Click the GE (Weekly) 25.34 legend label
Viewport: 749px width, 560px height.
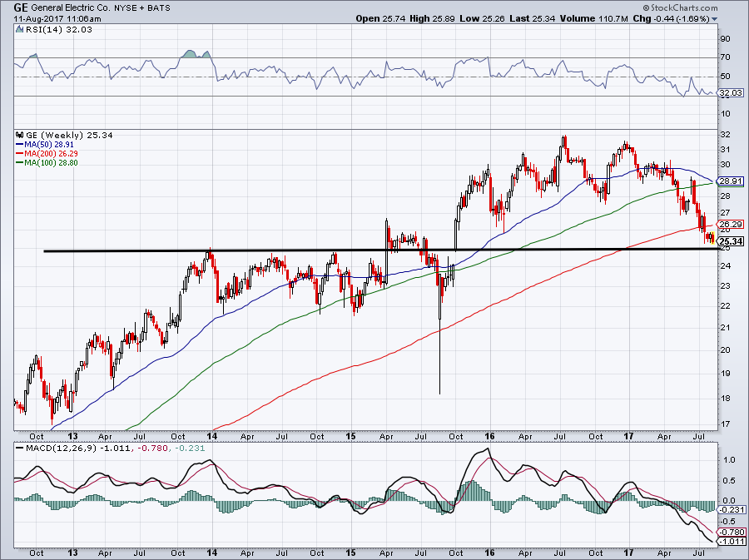(x=69, y=135)
